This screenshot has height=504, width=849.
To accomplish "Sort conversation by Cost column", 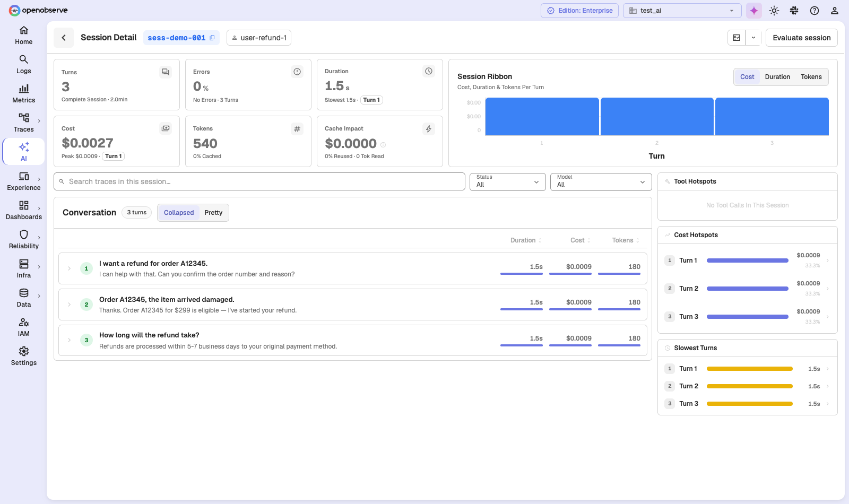I will pos(581,240).
